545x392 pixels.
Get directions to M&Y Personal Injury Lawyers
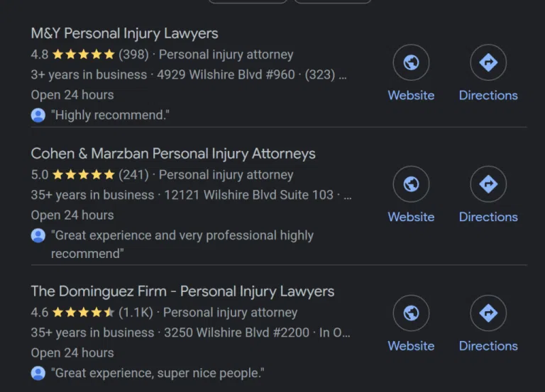click(488, 62)
